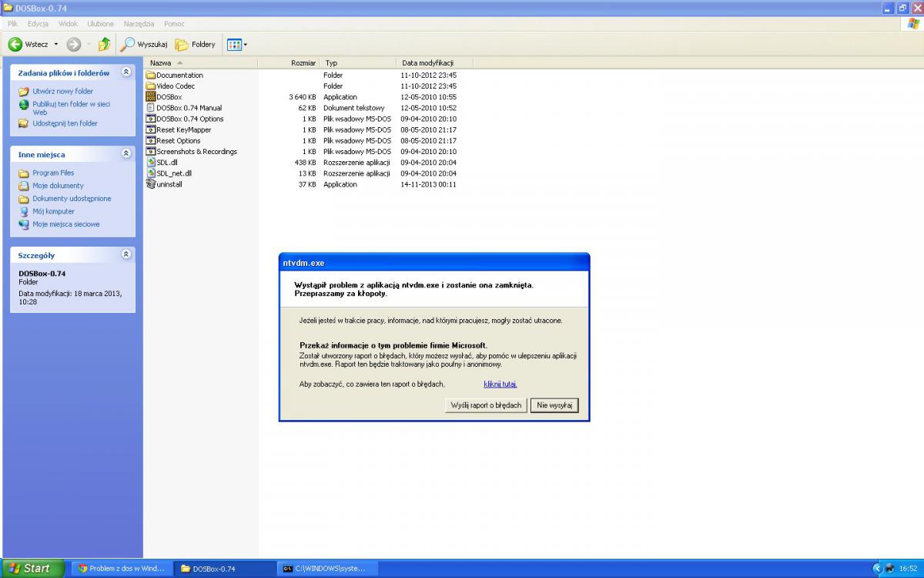Expand hidden system tray icons arrow
Image resolution: width=924 pixels, height=578 pixels.
coord(876,569)
